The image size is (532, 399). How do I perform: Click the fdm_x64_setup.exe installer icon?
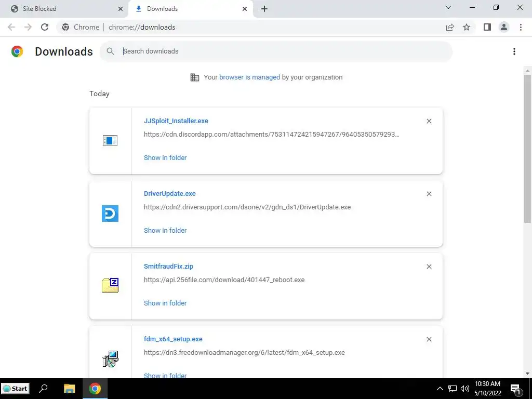110,359
